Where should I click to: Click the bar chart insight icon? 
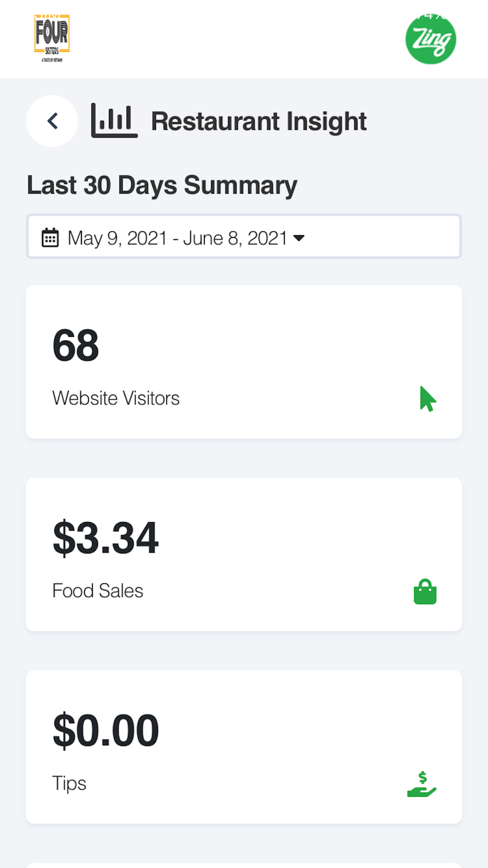click(114, 121)
